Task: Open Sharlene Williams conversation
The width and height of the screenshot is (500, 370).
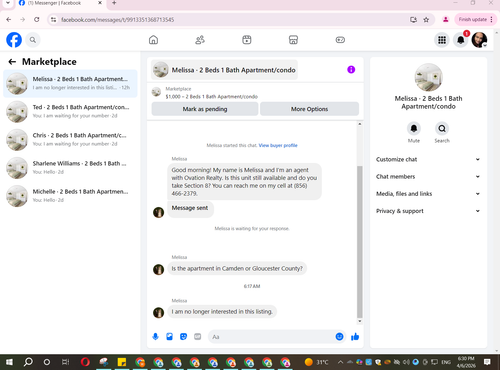Action: pyautogui.click(x=70, y=168)
